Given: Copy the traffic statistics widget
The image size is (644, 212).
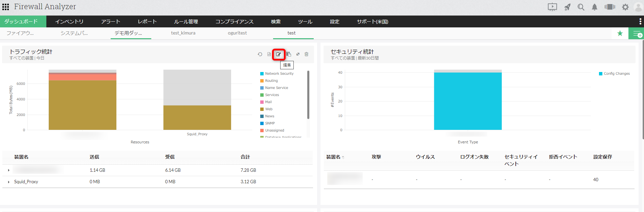Looking at the screenshot, I should [289, 54].
